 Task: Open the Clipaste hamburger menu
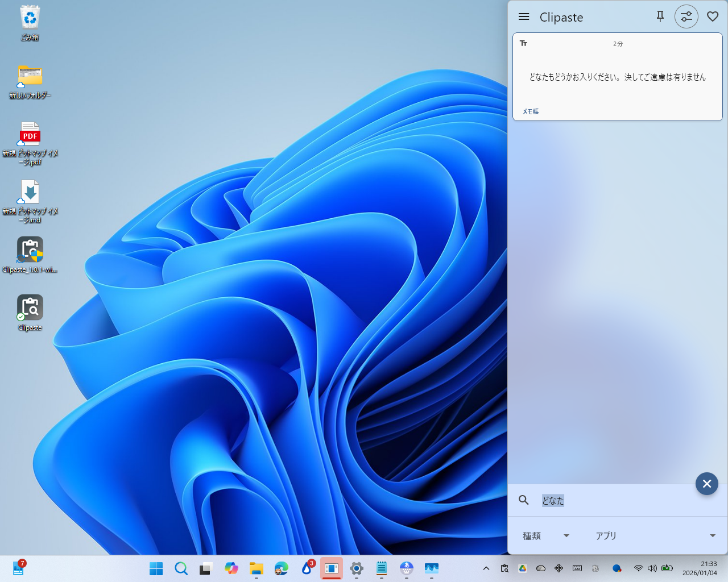pyautogui.click(x=523, y=16)
